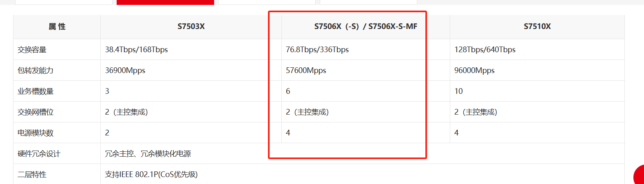Screen dimensions: 644x184
Task: Click the 业务槽数量 row label
Action: click(x=35, y=91)
